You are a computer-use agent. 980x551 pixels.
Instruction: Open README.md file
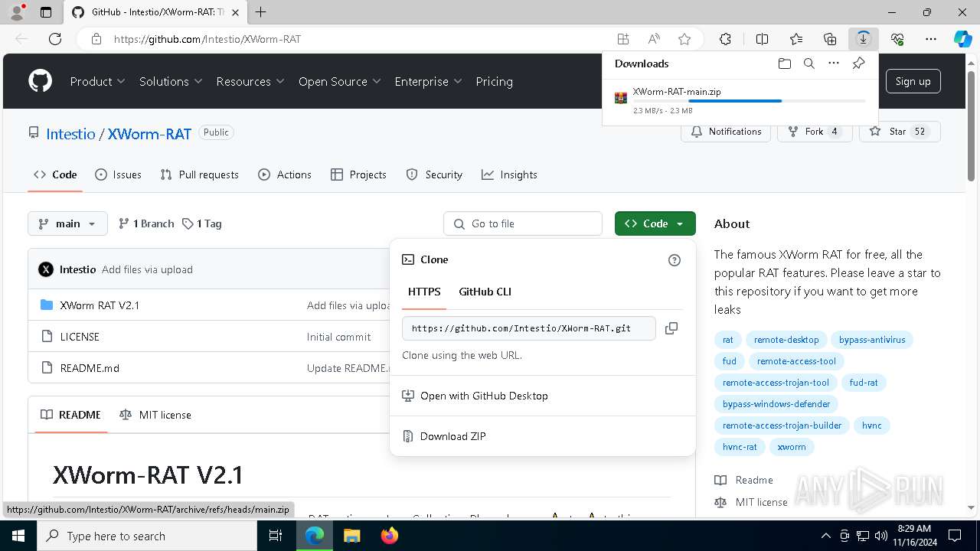90,368
